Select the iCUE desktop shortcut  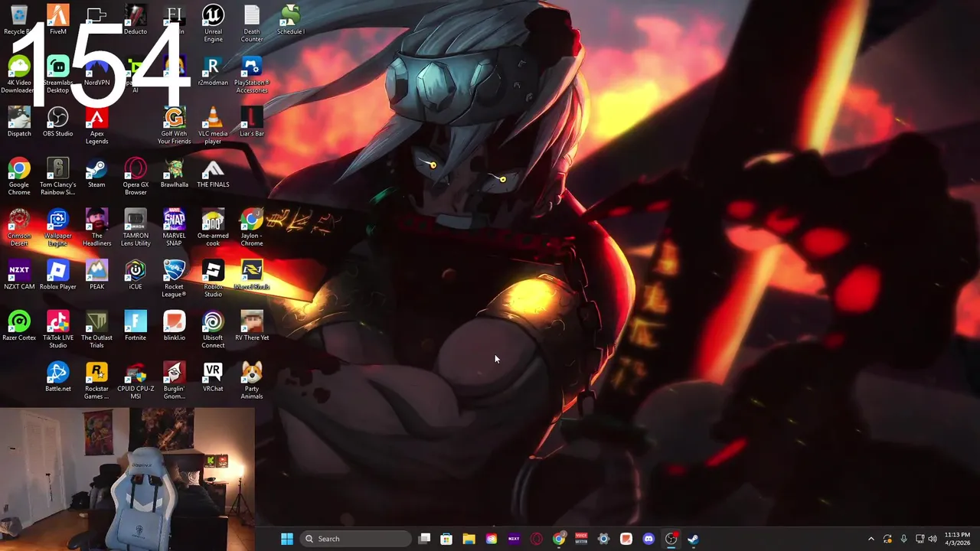tap(136, 275)
